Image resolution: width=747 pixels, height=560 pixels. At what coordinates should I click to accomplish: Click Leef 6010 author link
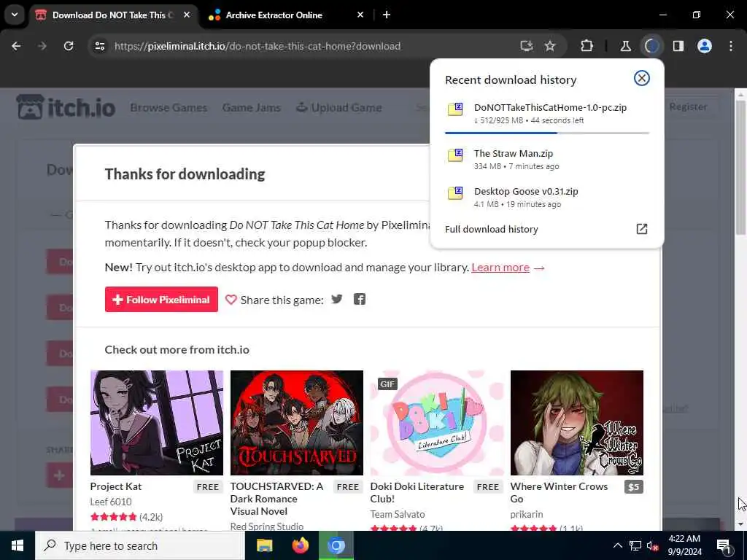coord(111,502)
